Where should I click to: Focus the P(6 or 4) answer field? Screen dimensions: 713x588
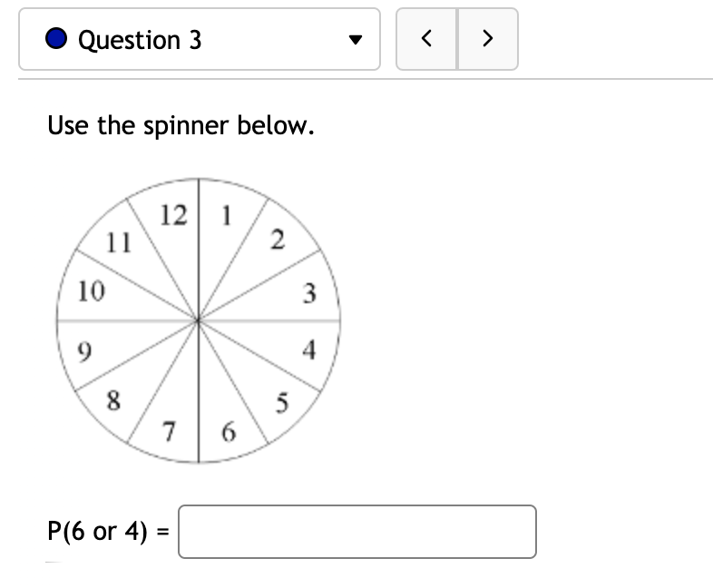(x=357, y=532)
